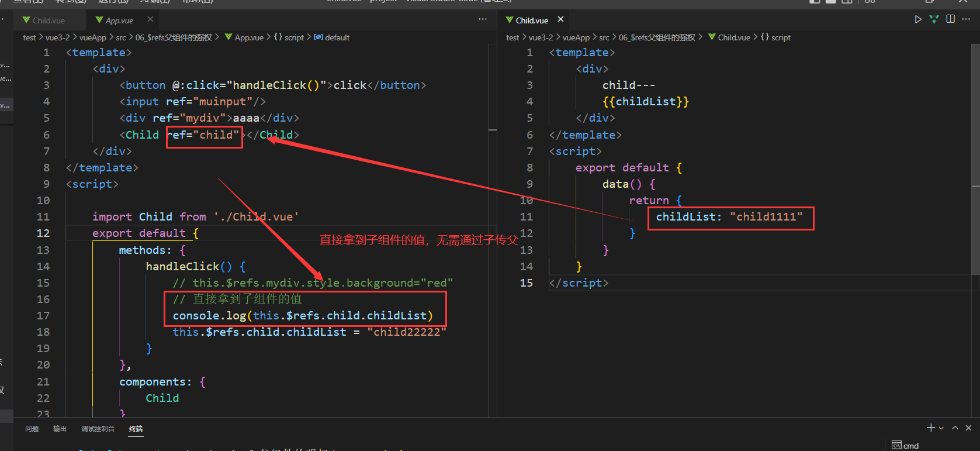
Task: Open more actions menu for left editor group
Action: (x=483, y=19)
